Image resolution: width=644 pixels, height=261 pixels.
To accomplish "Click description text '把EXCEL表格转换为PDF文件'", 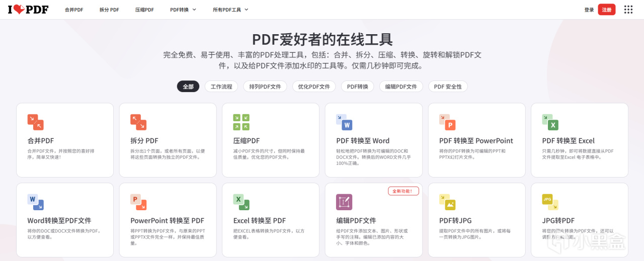I will pos(263,231).
